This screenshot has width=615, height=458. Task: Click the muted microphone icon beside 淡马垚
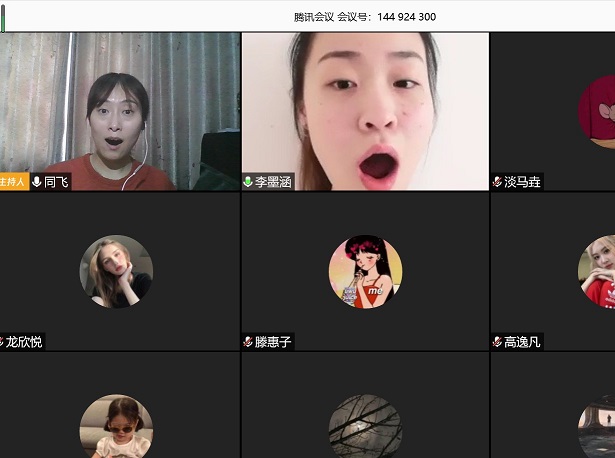click(497, 182)
